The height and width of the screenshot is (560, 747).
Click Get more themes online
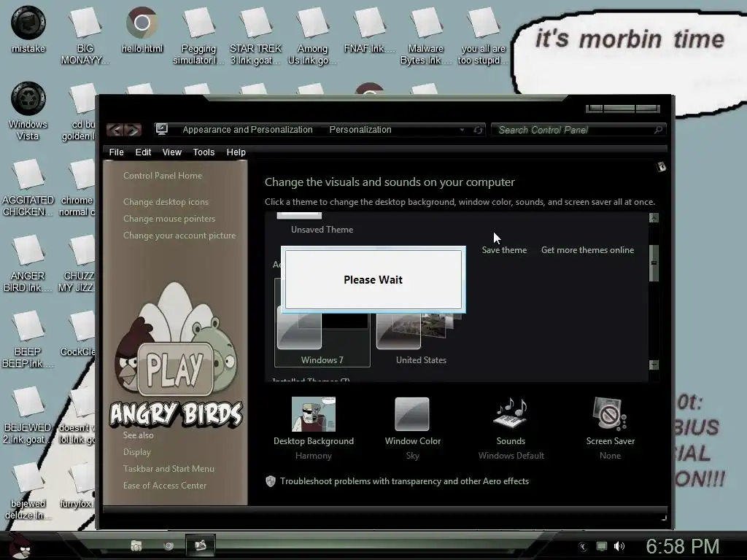[x=587, y=250]
